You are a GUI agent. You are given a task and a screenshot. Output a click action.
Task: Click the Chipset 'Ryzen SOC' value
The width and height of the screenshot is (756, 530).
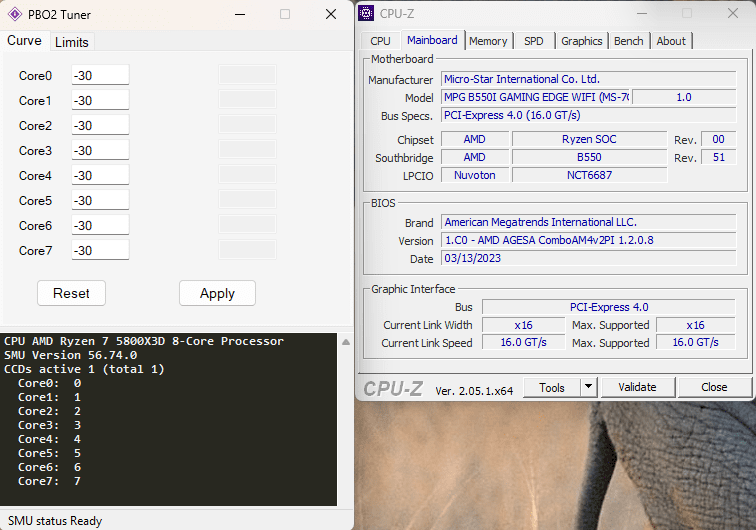589,139
